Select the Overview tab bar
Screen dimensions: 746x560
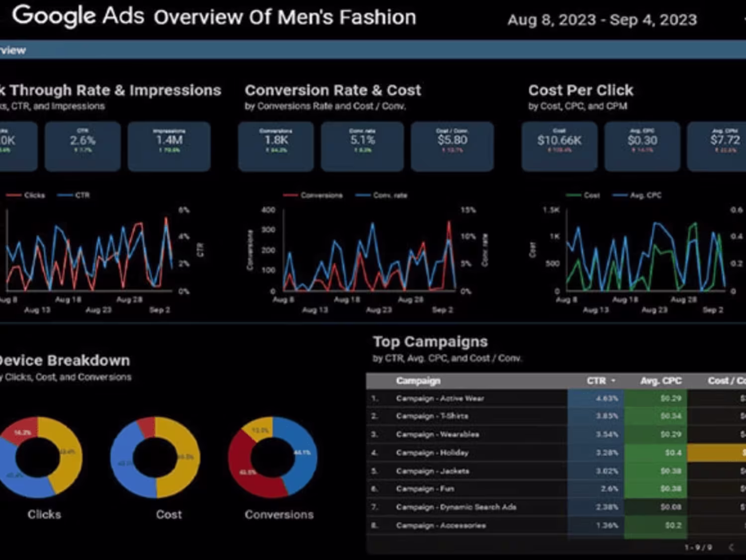point(373,50)
